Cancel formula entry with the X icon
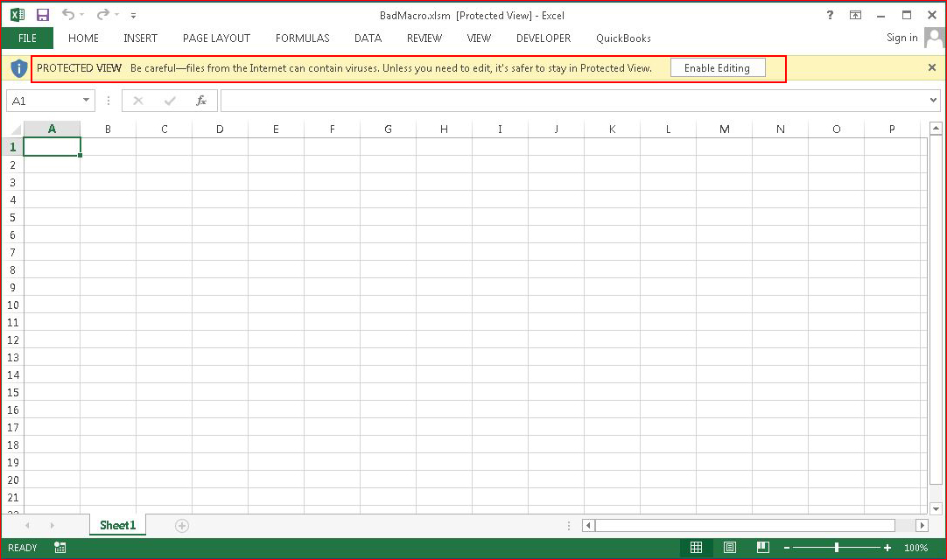Viewport: 947px width, 560px height. pyautogui.click(x=137, y=101)
